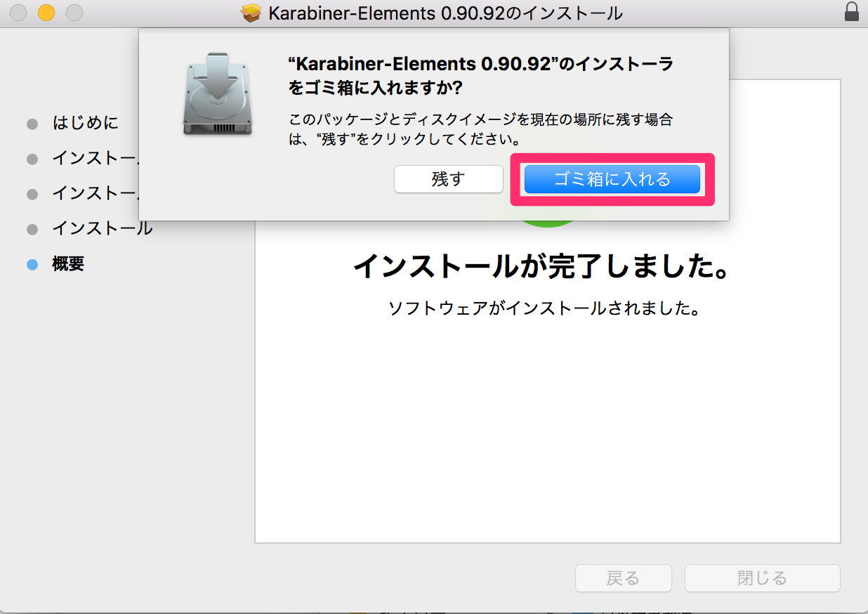This screenshot has height=614, width=868.
Task: Click the disabled 閉じる button
Action: (x=763, y=578)
